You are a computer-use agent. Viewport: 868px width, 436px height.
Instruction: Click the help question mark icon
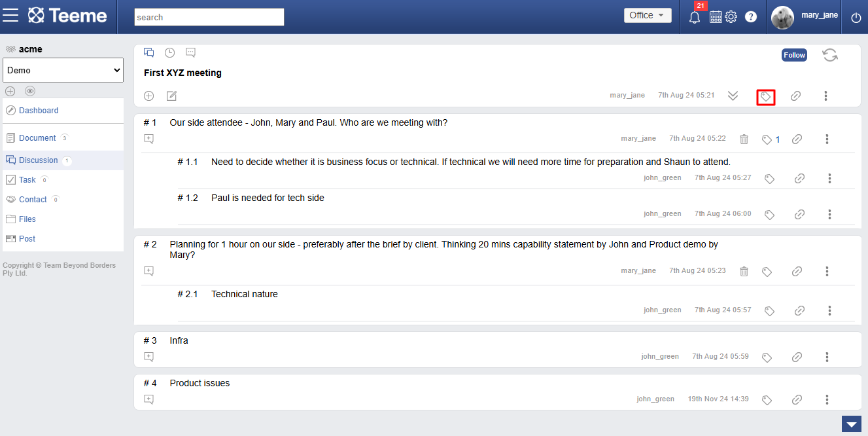[x=751, y=17]
